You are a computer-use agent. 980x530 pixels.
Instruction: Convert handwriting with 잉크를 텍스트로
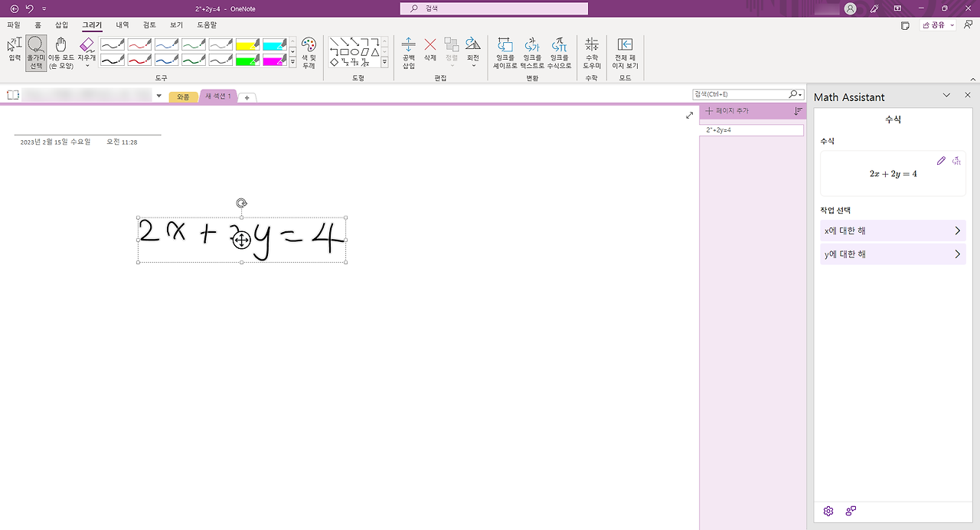(x=531, y=52)
